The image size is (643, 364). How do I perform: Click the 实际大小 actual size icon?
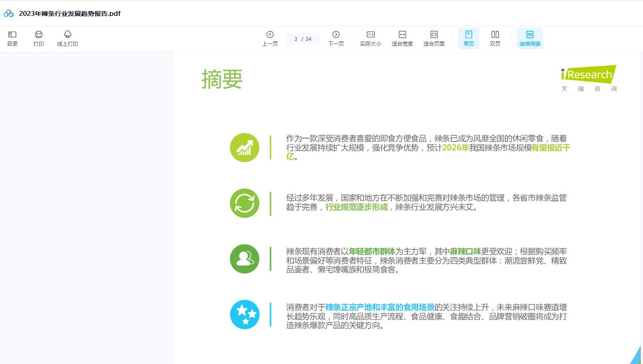pos(370,38)
